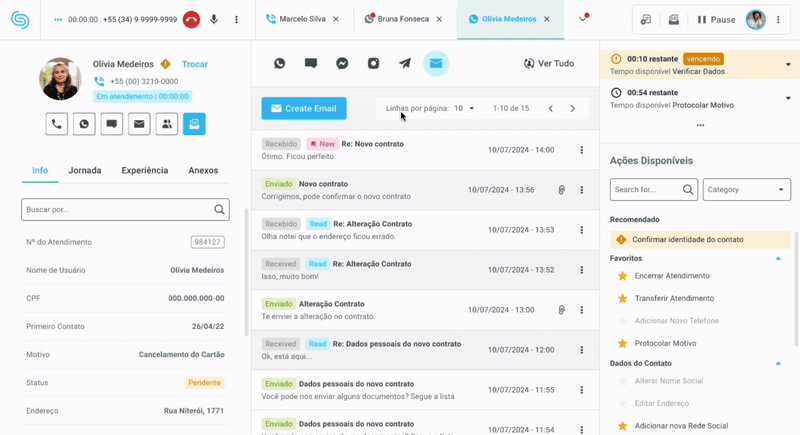Click the red hang-up call button

(x=191, y=20)
